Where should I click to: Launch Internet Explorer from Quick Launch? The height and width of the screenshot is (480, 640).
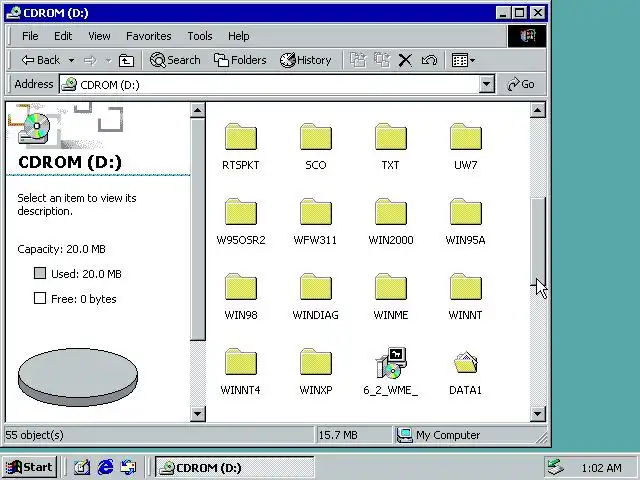point(105,467)
